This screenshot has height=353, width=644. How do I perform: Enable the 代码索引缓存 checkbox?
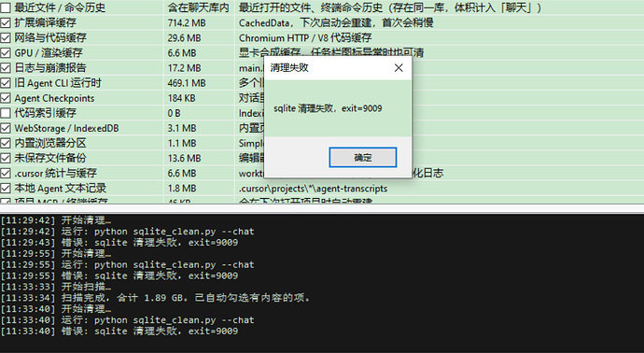click(x=6, y=113)
